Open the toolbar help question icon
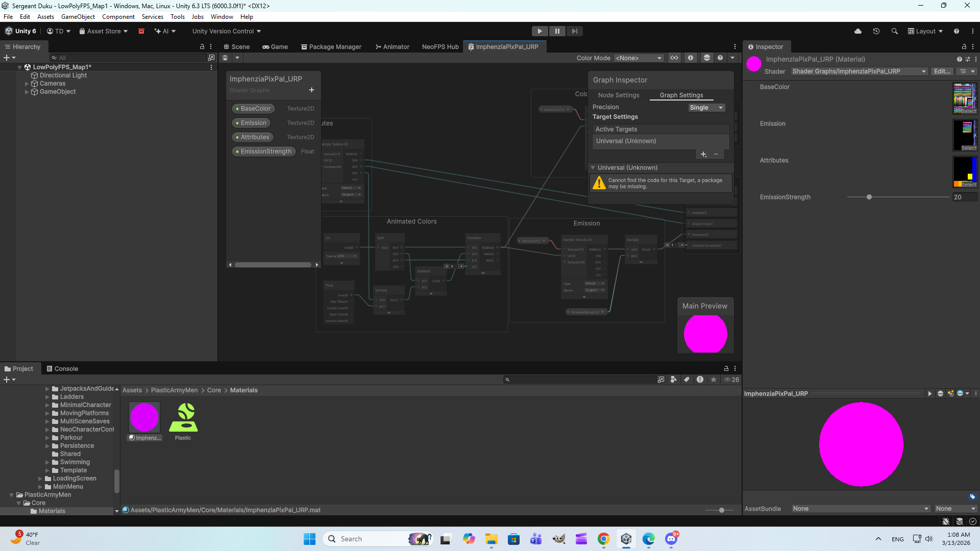Image resolution: width=980 pixels, height=551 pixels. (957, 31)
